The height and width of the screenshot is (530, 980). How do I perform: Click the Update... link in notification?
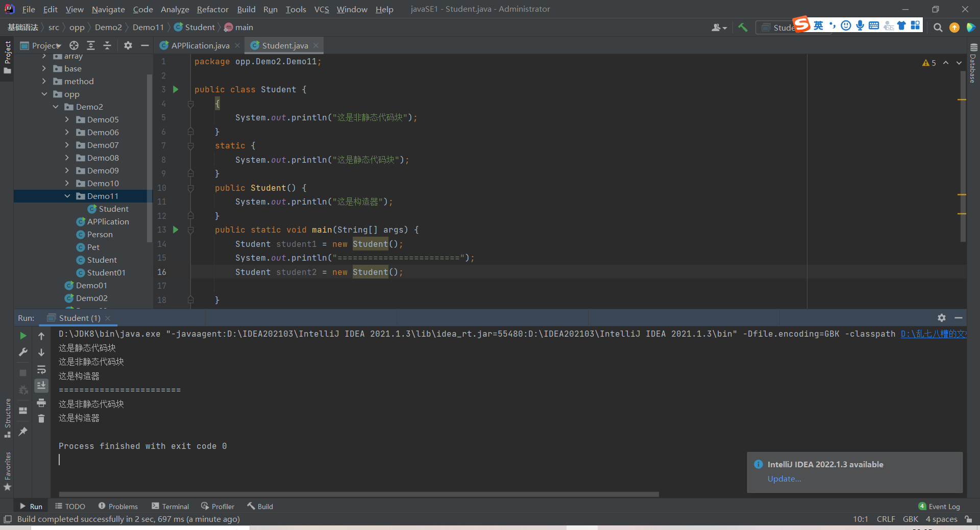point(784,479)
